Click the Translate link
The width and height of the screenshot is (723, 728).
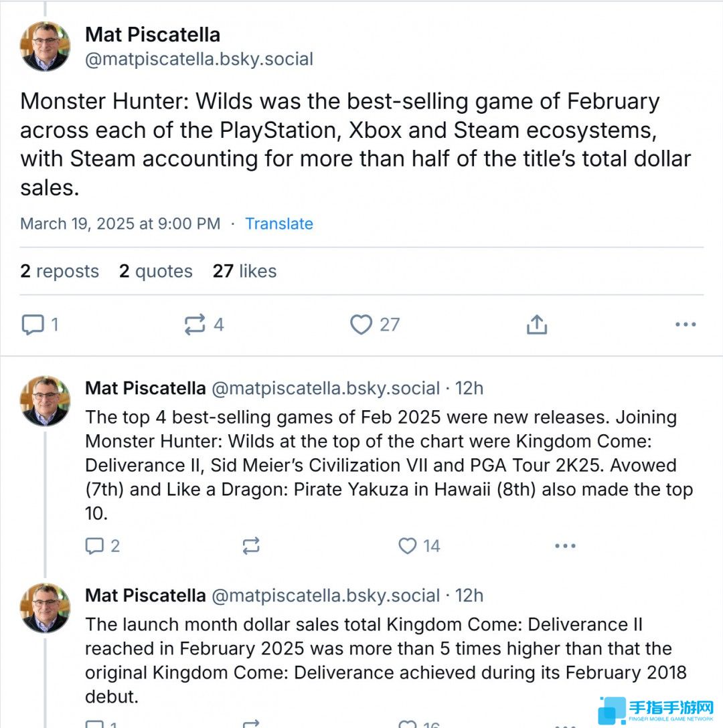(278, 223)
